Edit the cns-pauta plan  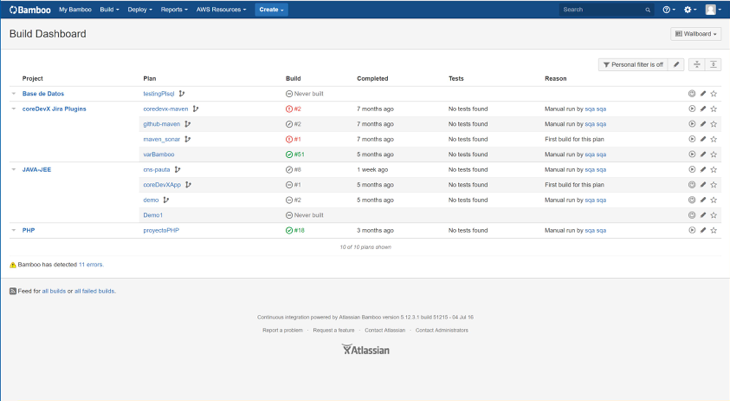703,170
